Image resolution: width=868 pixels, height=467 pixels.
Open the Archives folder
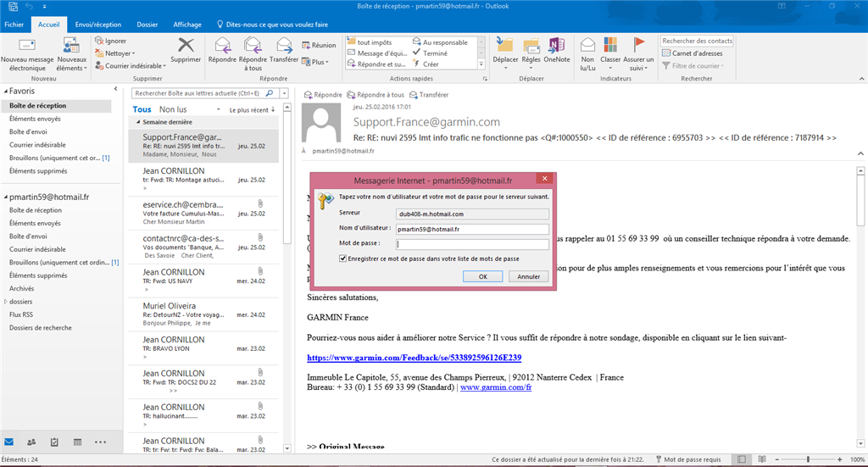pyautogui.click(x=21, y=289)
